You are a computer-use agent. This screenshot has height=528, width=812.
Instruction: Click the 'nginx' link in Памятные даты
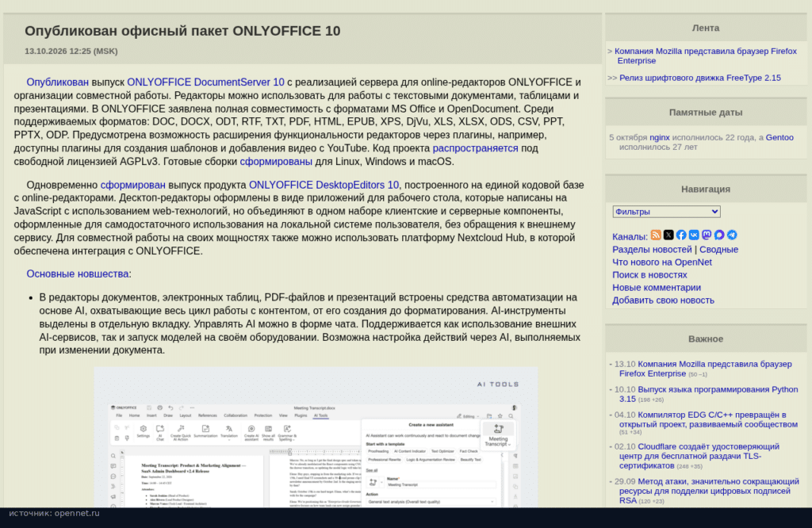tap(660, 138)
